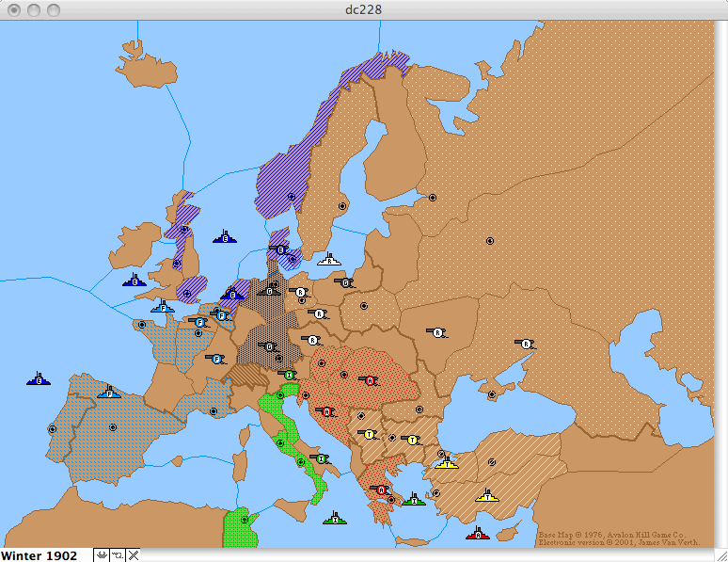This screenshot has height=562, width=728.
Task: Select the English fleet docked at Holland
Action: tap(232, 294)
